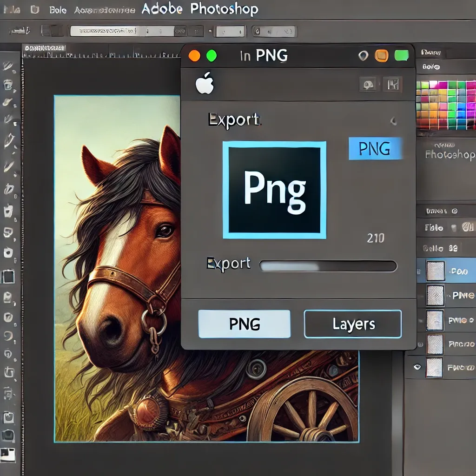Click the tool preset icon at the options bar start
This screenshot has height=476, width=476.
20,31
